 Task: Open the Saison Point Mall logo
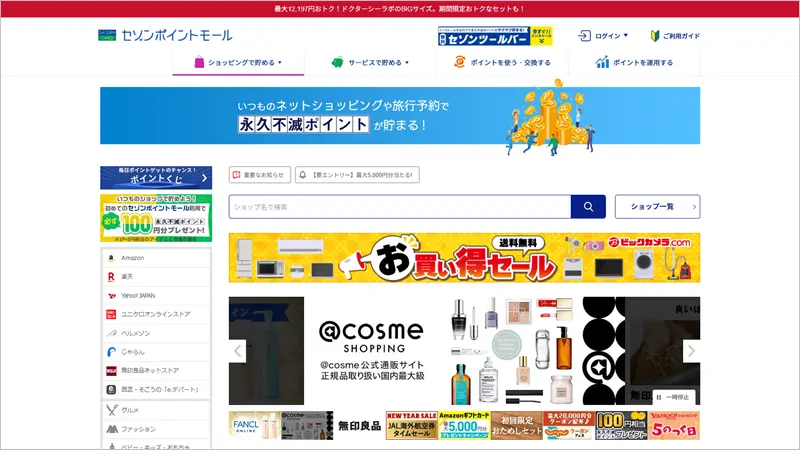[165, 35]
